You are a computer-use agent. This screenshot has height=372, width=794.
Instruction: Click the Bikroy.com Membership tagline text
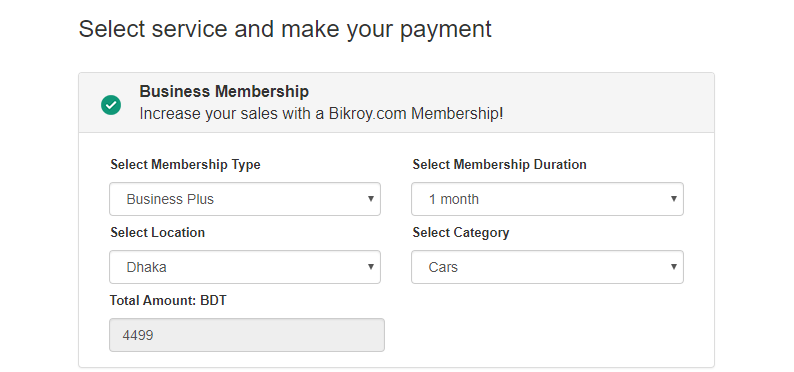click(321, 113)
